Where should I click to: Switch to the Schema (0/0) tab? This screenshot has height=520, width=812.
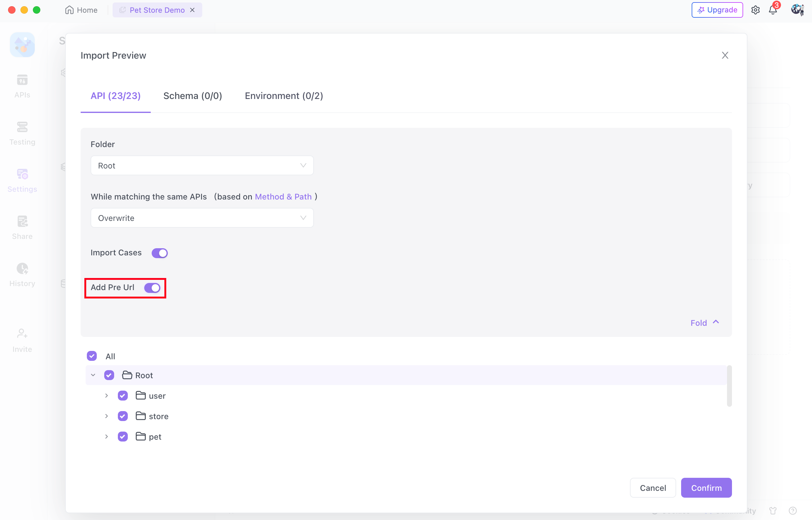point(193,96)
